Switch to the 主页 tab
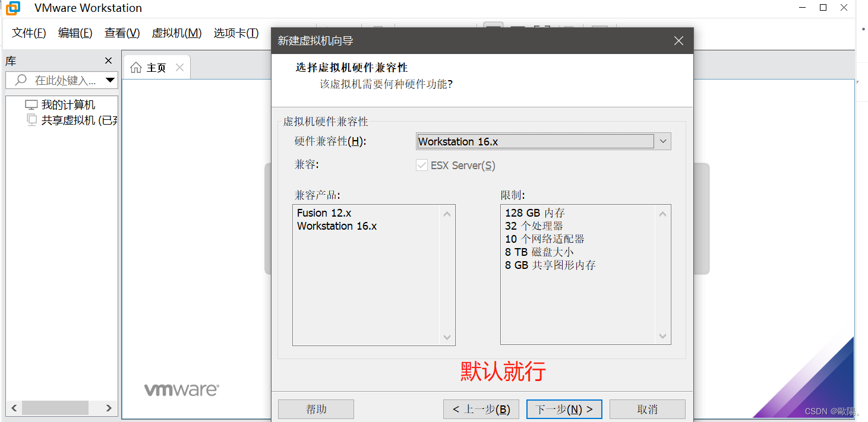The image size is (868, 422). coord(157,68)
